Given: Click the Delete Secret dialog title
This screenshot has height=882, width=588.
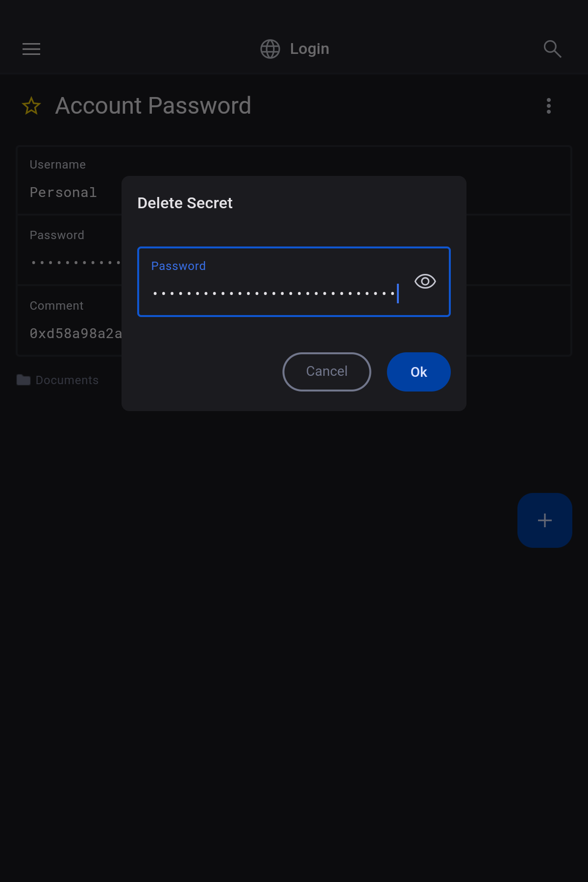Looking at the screenshot, I should 185,203.
